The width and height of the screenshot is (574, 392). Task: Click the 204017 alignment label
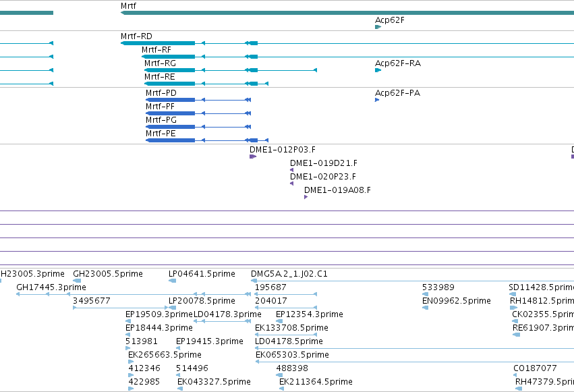tap(271, 301)
